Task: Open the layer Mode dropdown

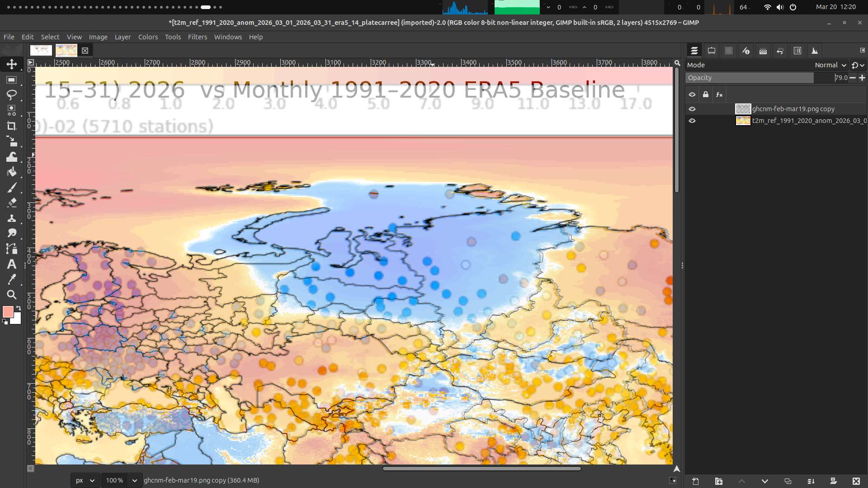Action: 830,65
